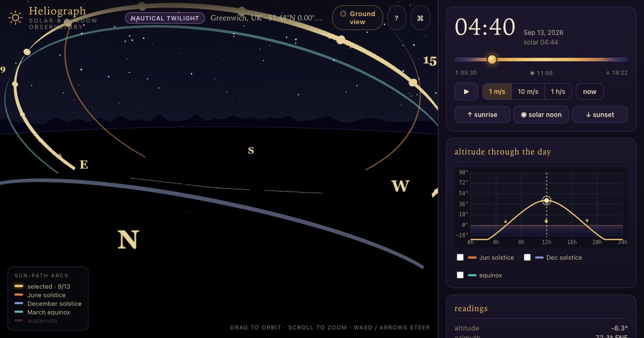Image resolution: width=644 pixels, height=338 pixels.
Task: Click the Sep 13, 2026 date
Action: [x=544, y=33]
